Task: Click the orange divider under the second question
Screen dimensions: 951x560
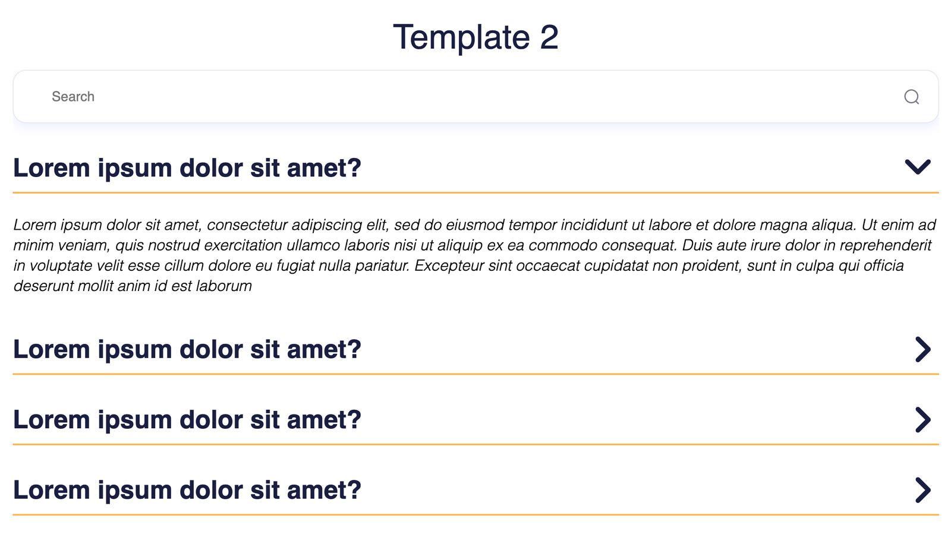Action: click(475, 374)
